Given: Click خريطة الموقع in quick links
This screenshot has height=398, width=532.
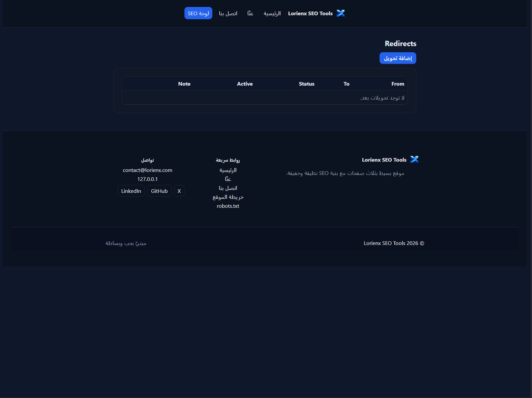Looking at the screenshot, I should 227,197.
